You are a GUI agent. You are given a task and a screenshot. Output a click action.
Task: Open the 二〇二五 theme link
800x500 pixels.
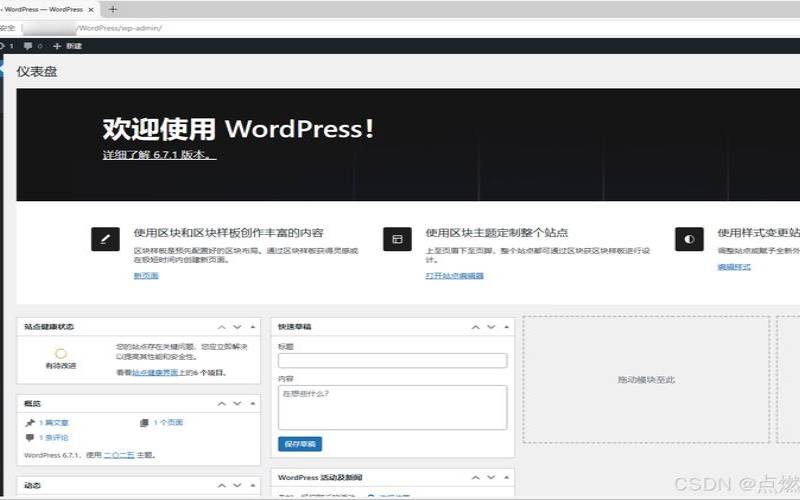(119, 455)
